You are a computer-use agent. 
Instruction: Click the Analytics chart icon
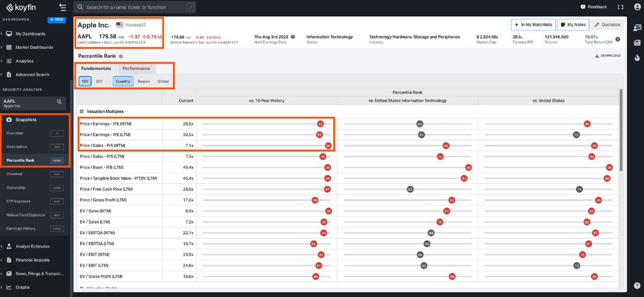tap(9, 61)
